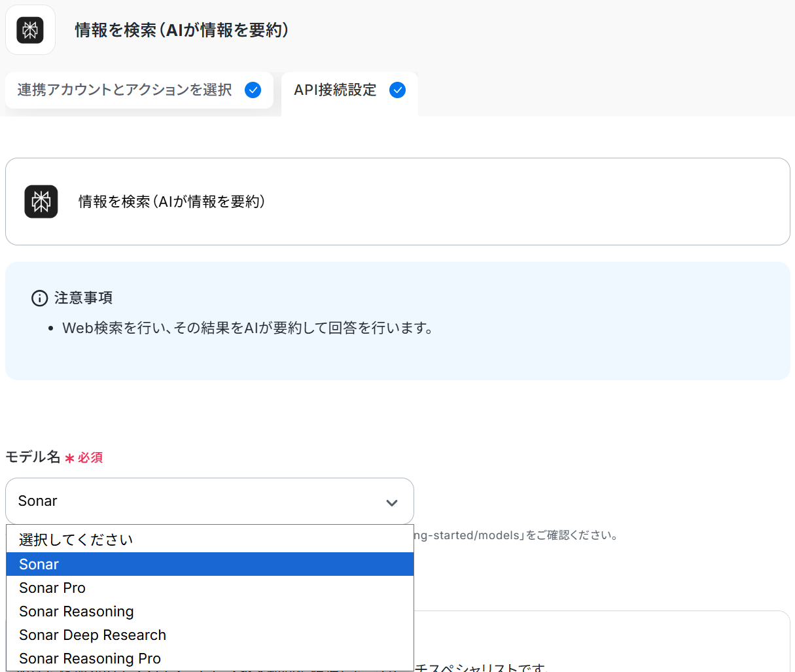Open the 連携アカウントとアクションを選択 tab
Image resolution: width=795 pixels, height=672 pixels.
coord(139,90)
